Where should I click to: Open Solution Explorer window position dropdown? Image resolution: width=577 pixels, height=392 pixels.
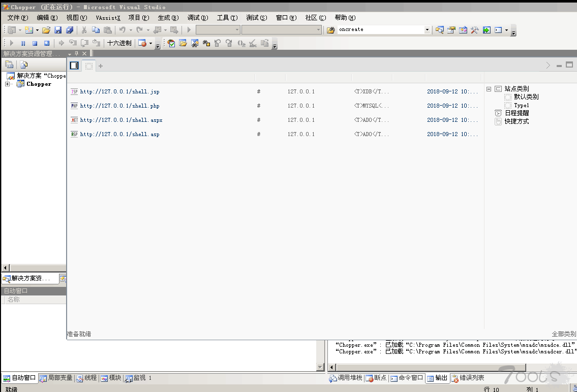click(70, 54)
